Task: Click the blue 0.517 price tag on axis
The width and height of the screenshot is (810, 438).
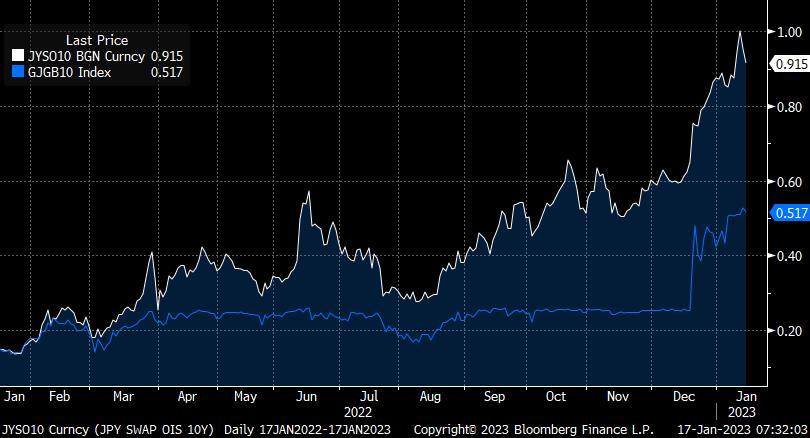Action: coord(788,213)
